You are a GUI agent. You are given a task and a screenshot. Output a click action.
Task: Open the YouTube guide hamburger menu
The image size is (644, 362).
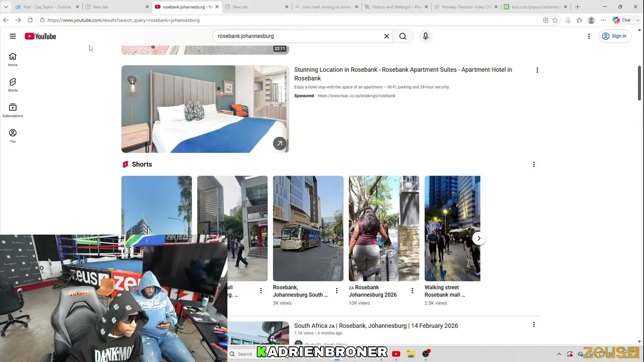[13, 36]
